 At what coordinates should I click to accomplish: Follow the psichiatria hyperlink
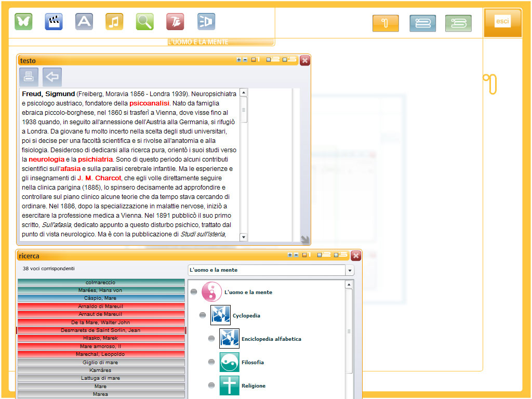click(x=96, y=159)
